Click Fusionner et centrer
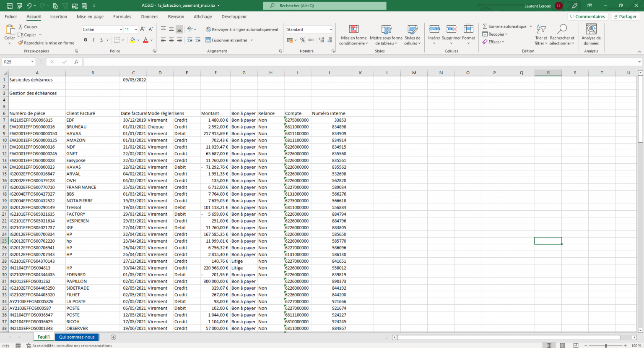644x348 pixels. pos(228,39)
